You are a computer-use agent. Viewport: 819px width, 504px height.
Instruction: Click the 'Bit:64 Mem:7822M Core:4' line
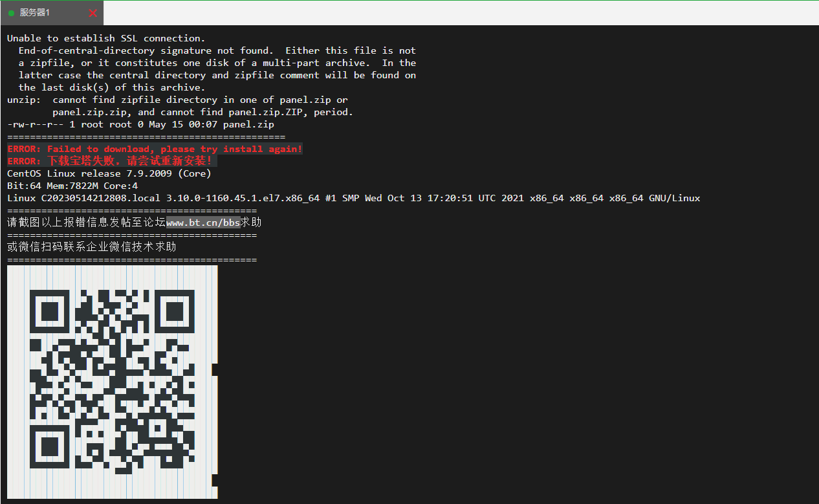(x=72, y=186)
